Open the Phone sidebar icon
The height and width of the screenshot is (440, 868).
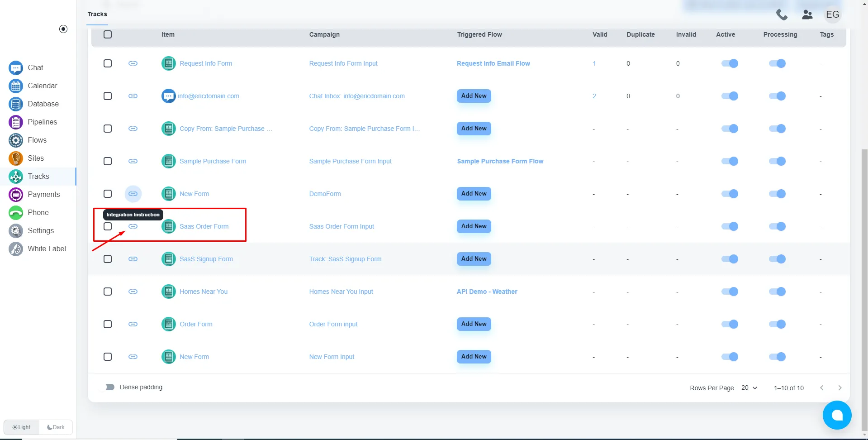pos(16,213)
